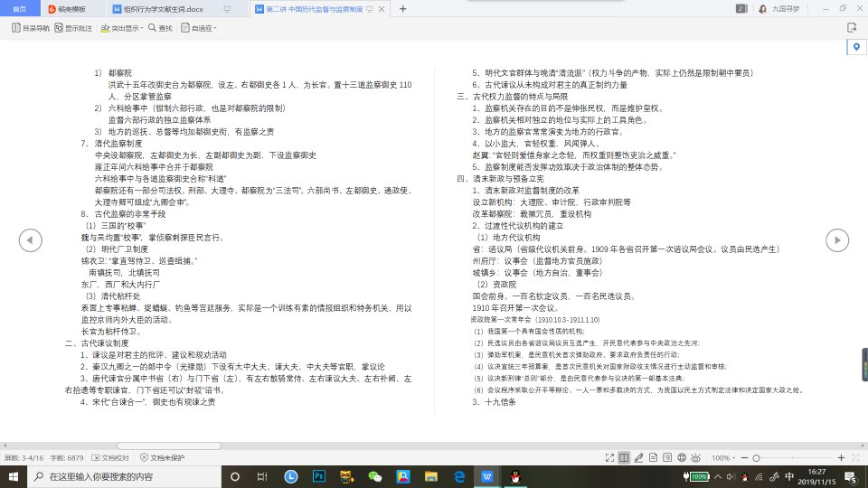Click the taskbar search box
The height and width of the screenshot is (488, 868).
click(x=124, y=476)
